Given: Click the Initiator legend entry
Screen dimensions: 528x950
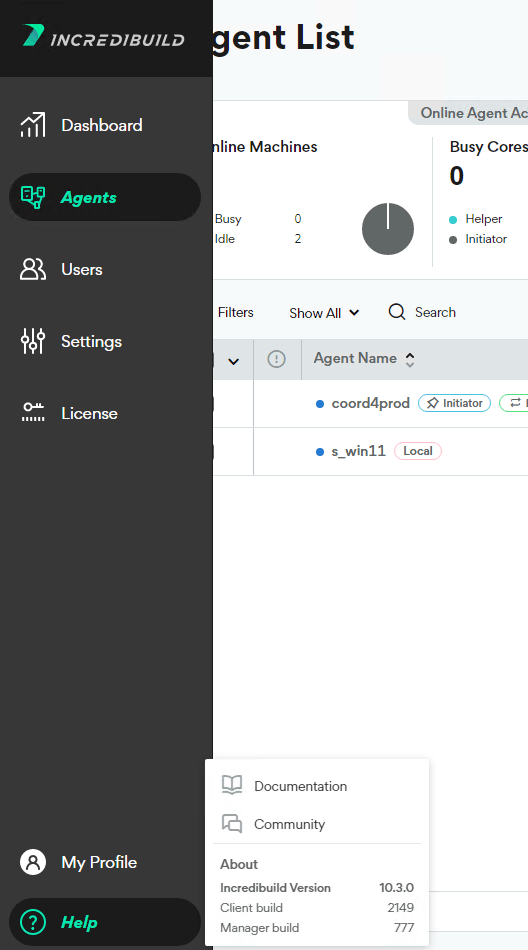Looking at the screenshot, I should click(x=478, y=239).
